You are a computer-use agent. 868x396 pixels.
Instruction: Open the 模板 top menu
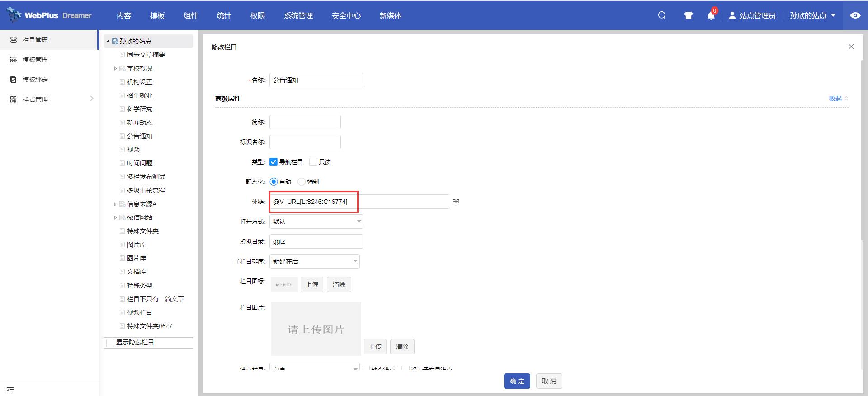[157, 15]
